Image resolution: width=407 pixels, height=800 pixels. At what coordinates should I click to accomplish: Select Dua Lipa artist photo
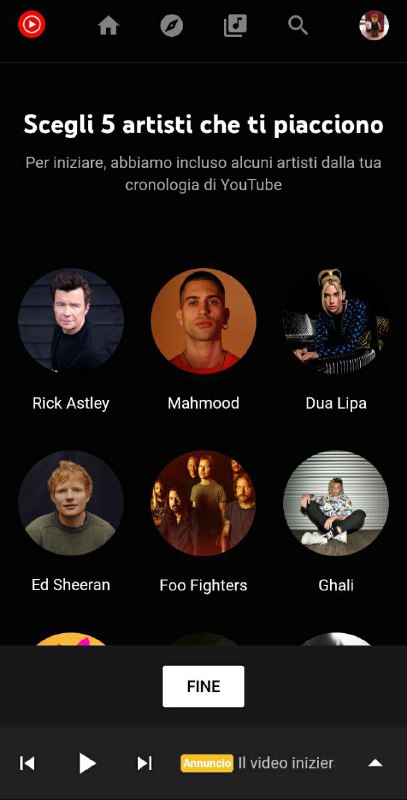point(336,321)
